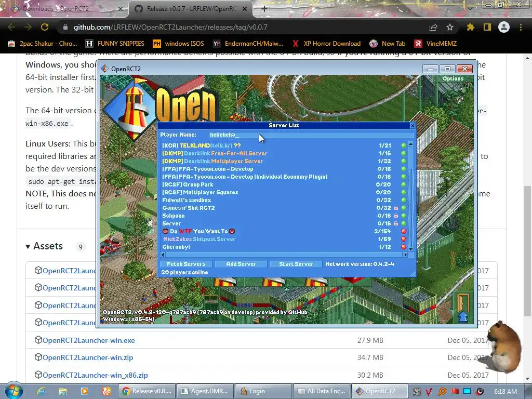This screenshot has height=399, width=532.
Task: Reload the page in Chrome
Action: pyautogui.click(x=45, y=27)
